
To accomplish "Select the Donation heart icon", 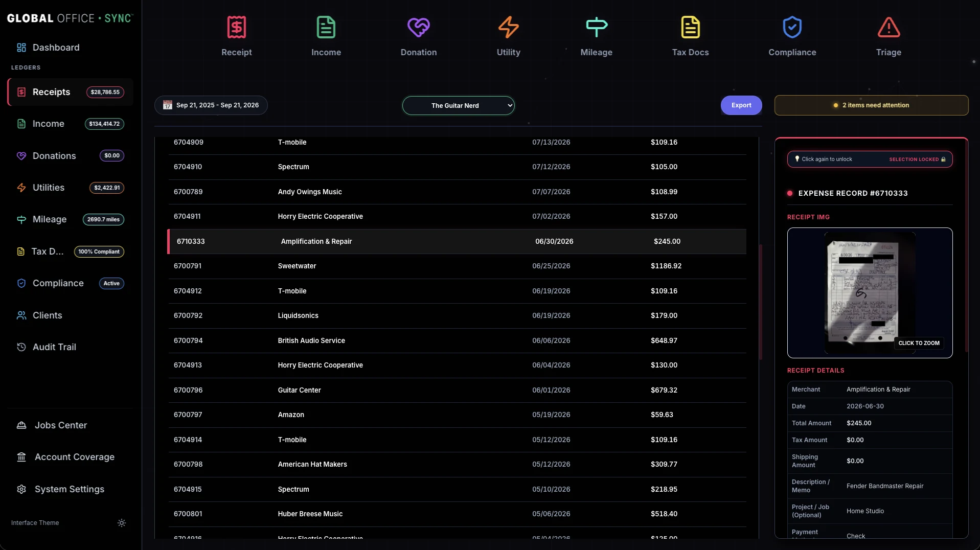I will coord(418,27).
